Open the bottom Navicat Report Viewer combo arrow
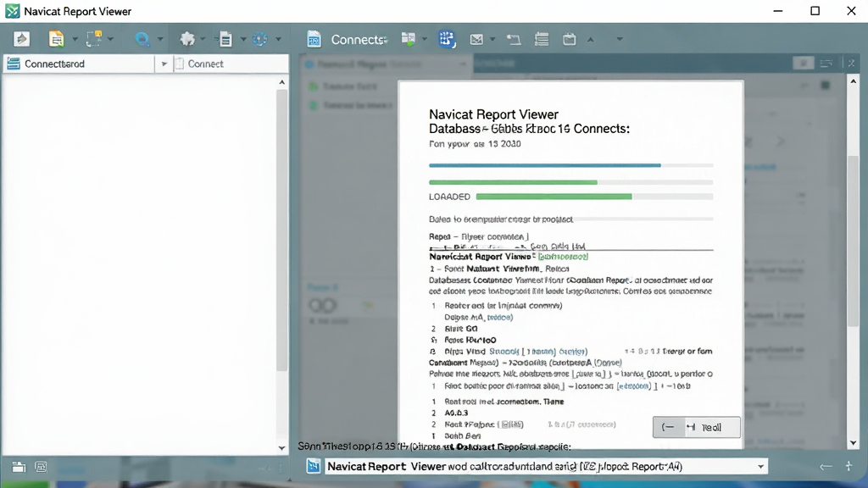Screen dimensions: 868x488 click(760, 467)
